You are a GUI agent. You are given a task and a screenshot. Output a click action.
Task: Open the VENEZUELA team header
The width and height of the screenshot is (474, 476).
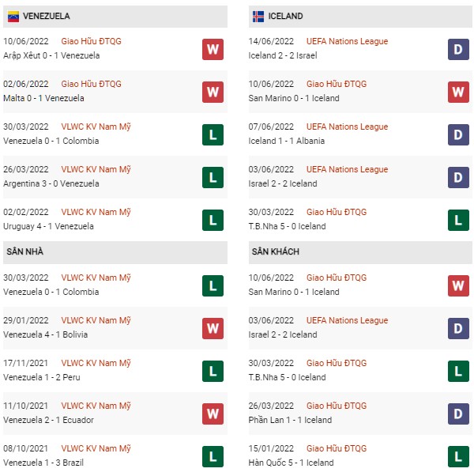115,17
